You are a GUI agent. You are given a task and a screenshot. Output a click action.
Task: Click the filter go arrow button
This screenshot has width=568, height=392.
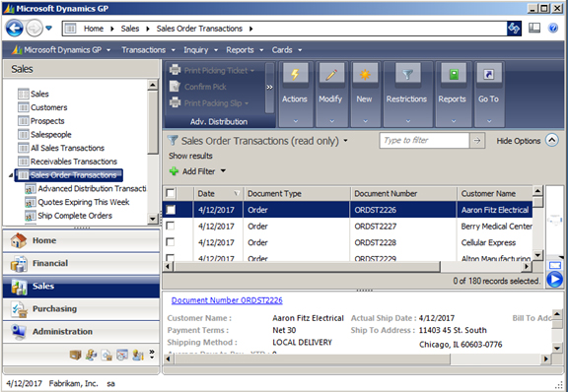click(477, 141)
